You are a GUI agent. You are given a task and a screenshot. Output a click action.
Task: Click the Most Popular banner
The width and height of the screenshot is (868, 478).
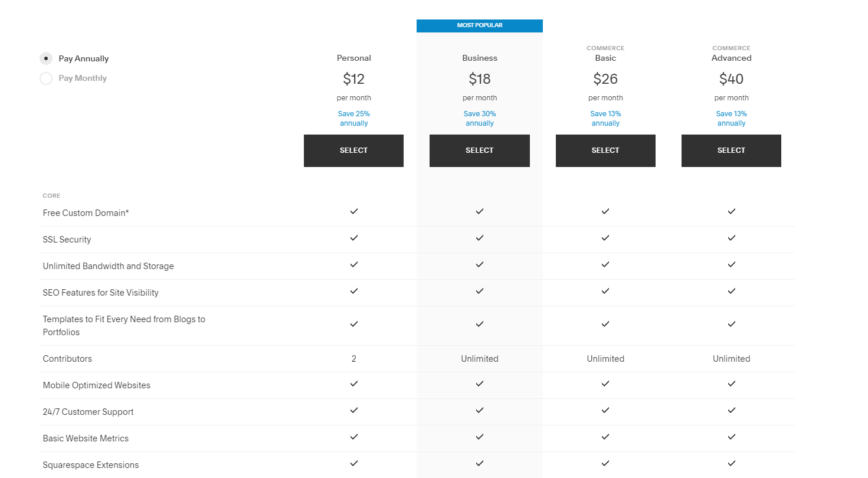click(x=479, y=25)
